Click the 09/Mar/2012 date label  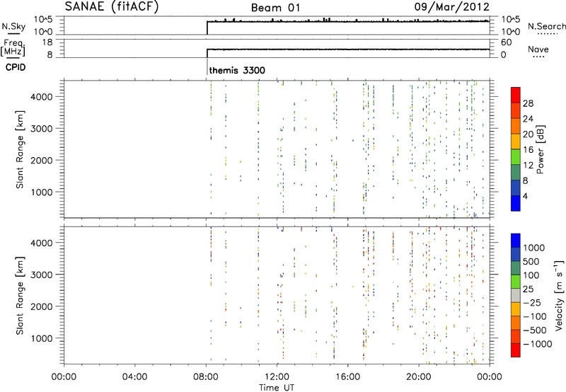(451, 7)
